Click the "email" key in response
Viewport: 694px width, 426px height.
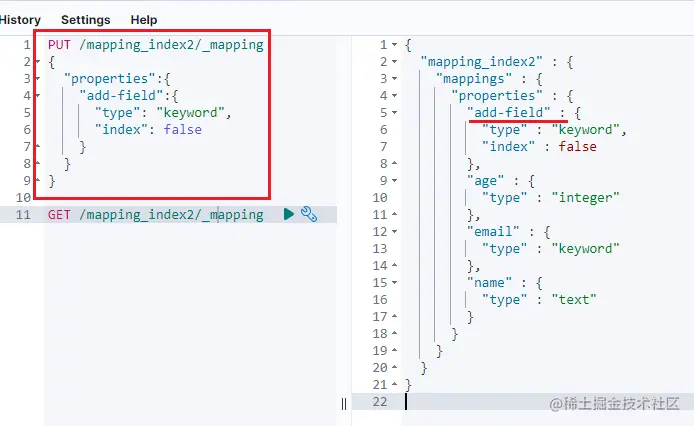click(x=493, y=232)
